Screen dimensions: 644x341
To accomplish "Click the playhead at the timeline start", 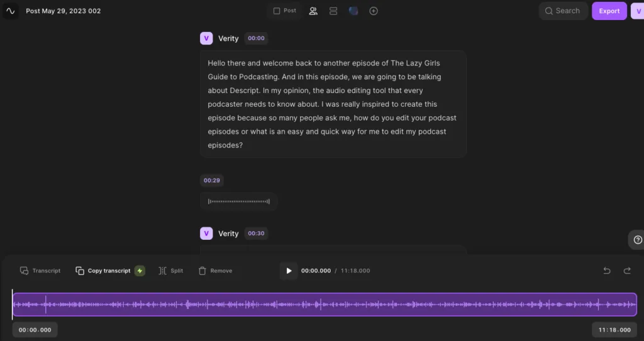I will [x=13, y=305].
